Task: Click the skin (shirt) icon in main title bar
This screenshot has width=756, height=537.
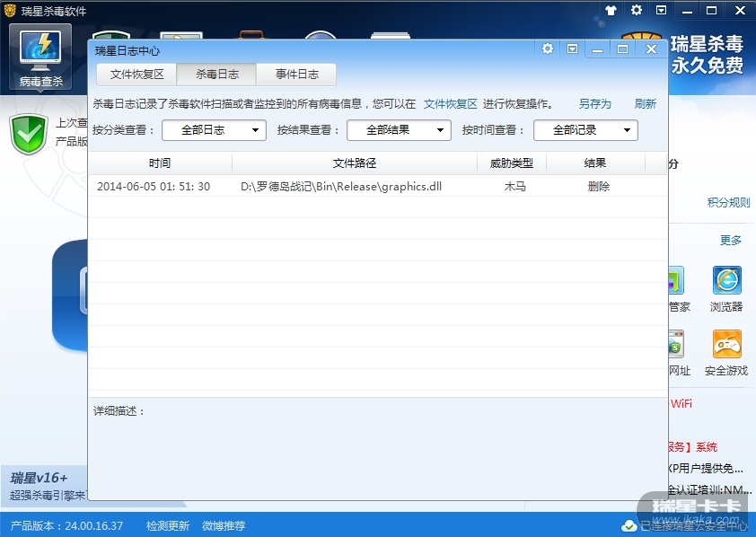Action: pyautogui.click(x=611, y=11)
